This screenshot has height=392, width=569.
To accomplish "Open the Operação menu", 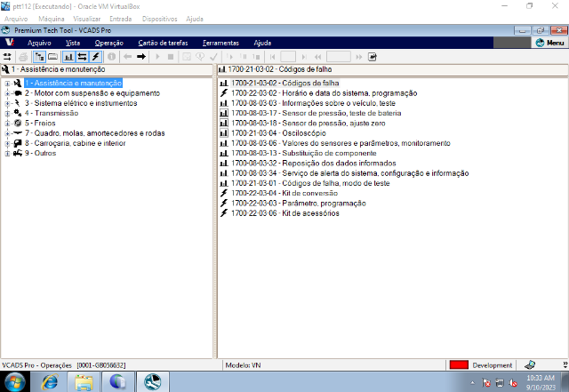I will [x=108, y=43].
